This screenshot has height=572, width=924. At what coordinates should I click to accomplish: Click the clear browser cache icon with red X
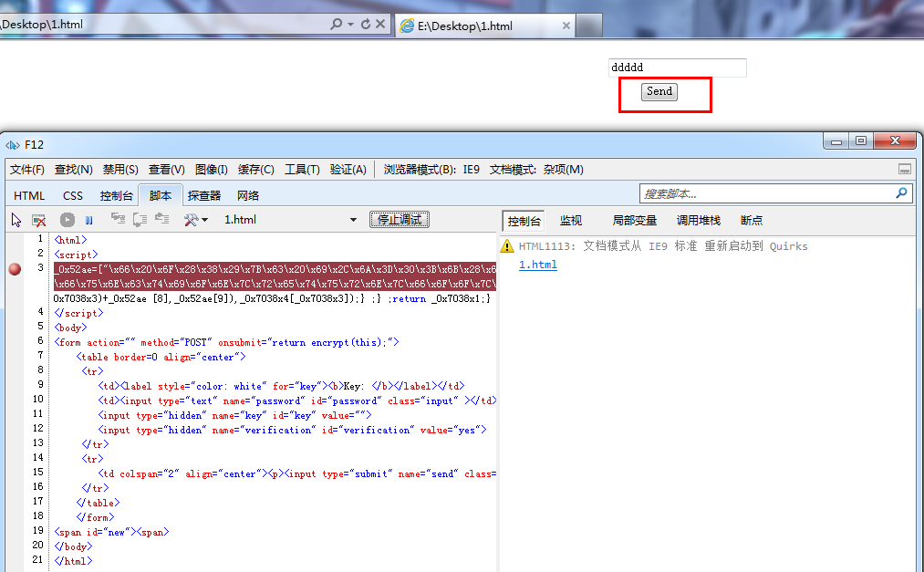point(39,221)
